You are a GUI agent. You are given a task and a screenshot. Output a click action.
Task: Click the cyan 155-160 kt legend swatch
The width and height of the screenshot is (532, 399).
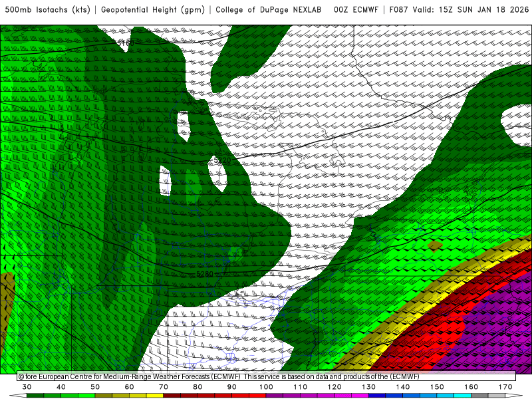(x=462, y=396)
